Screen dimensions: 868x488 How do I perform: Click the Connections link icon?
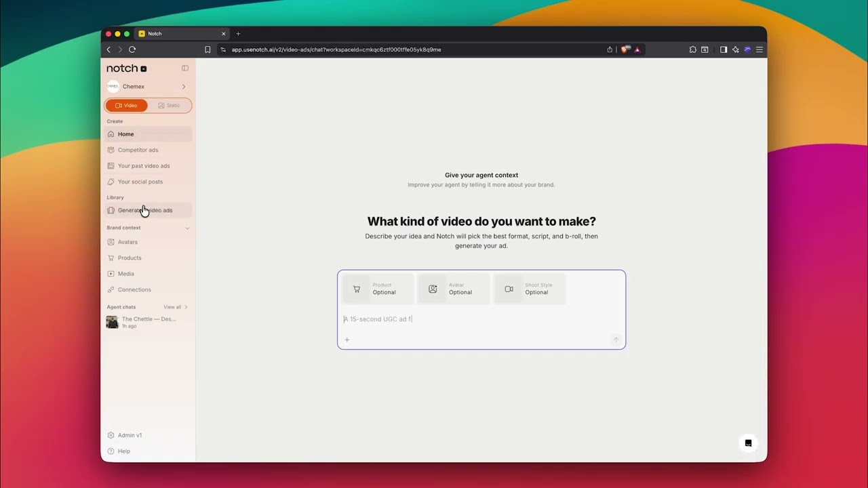coord(111,289)
